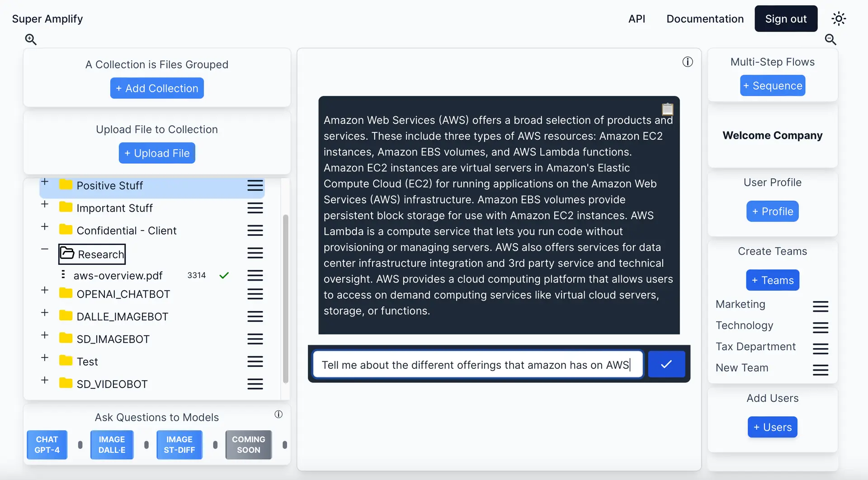Expand the SD_VIDEOBOT folder

44,380
